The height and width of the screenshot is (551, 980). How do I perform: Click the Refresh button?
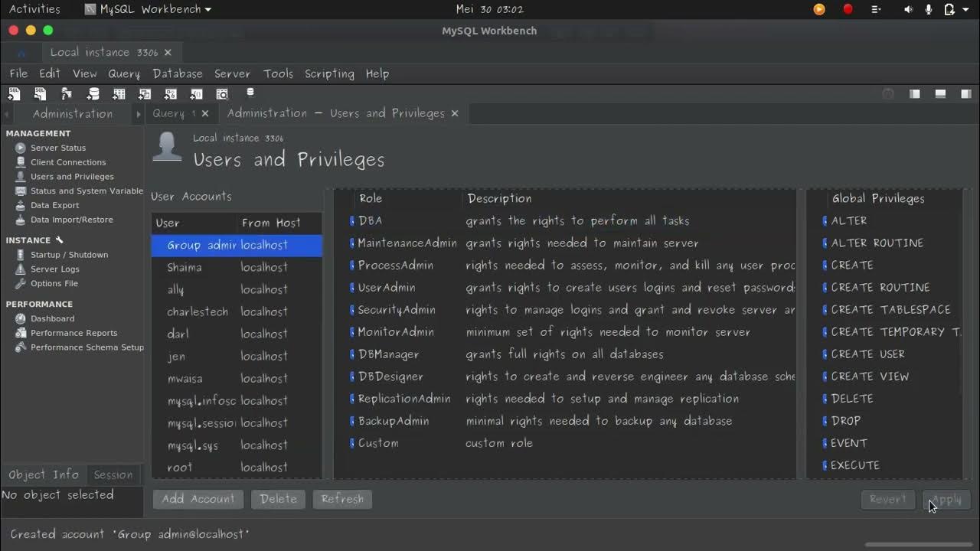342,499
